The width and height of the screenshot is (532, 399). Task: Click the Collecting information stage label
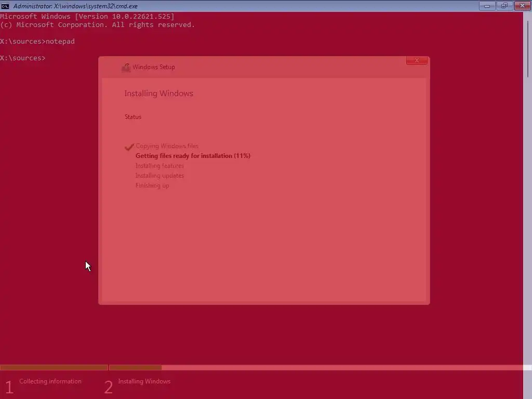(x=50, y=381)
